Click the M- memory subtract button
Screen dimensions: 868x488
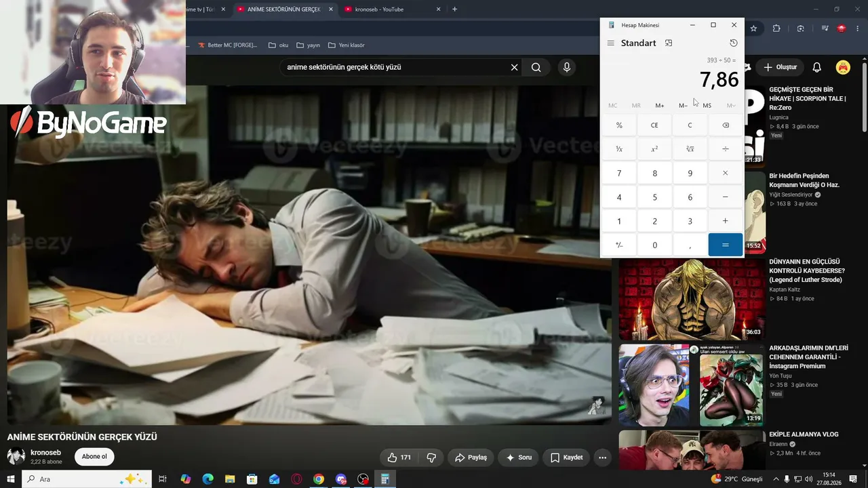[684, 105]
